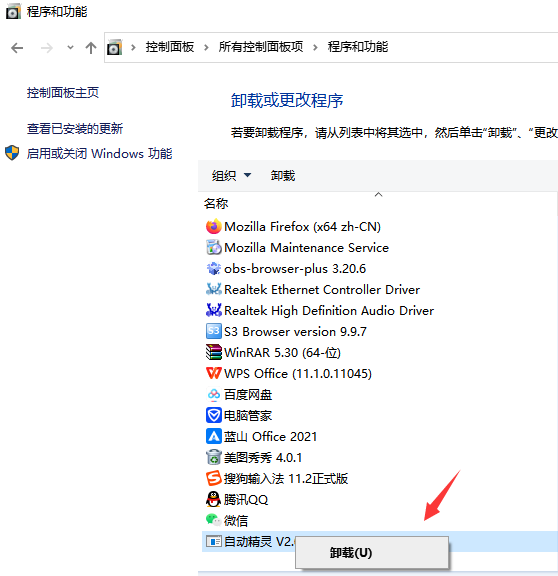Expand chevron after 控制面板 in breadcrumb

click(x=206, y=47)
